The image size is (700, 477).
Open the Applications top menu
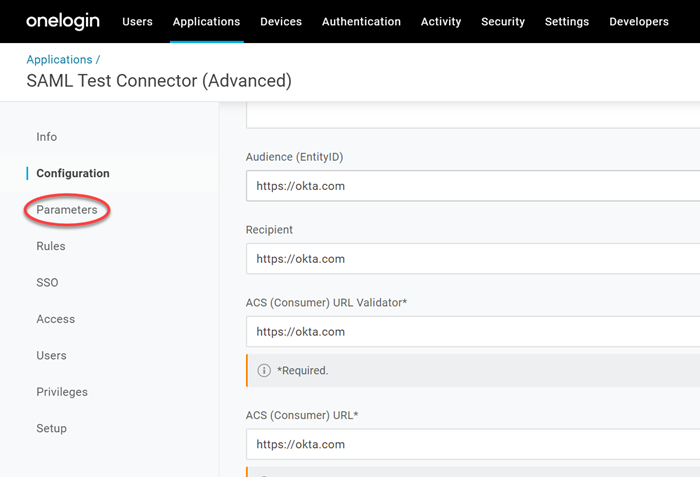pos(206,21)
